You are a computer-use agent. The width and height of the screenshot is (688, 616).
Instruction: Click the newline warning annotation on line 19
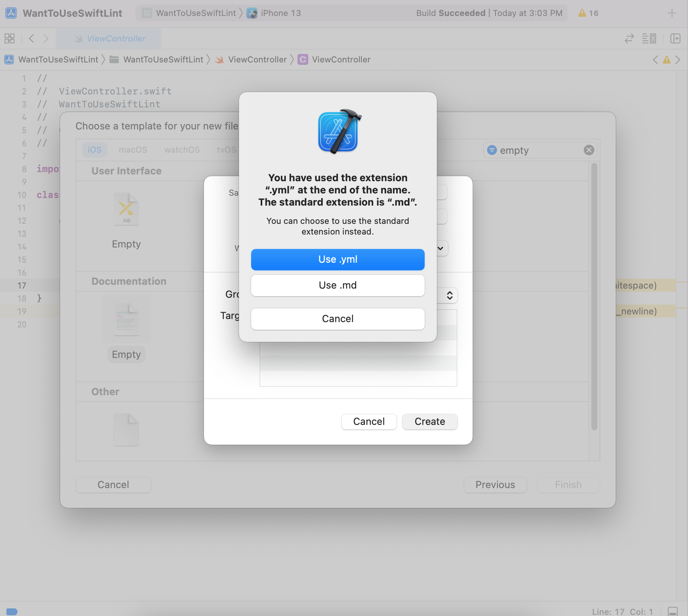click(x=646, y=311)
